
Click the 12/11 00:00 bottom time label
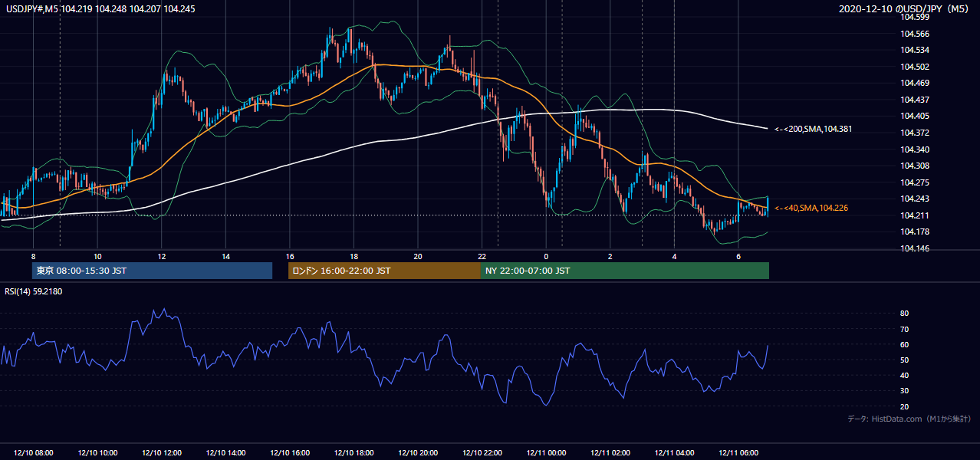546,453
